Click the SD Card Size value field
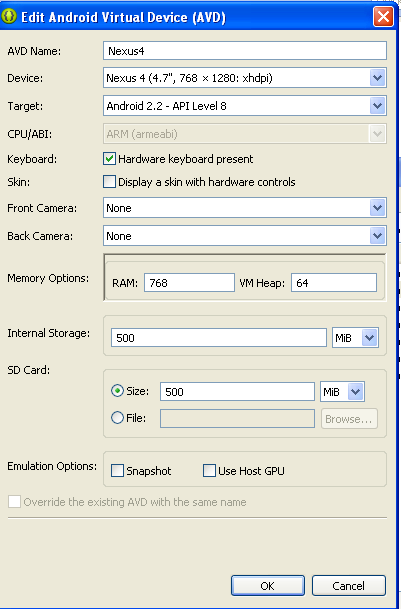 coord(237,392)
